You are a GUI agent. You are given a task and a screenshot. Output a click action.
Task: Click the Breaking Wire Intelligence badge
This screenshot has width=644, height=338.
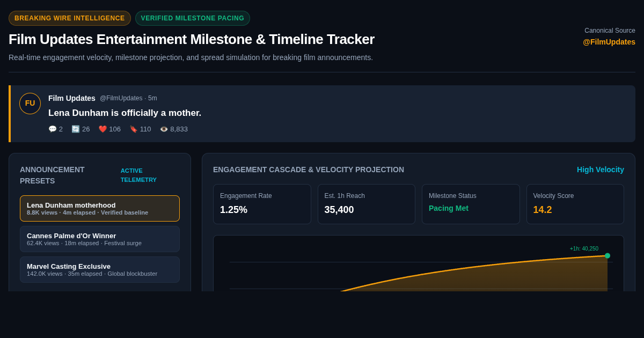click(x=70, y=18)
